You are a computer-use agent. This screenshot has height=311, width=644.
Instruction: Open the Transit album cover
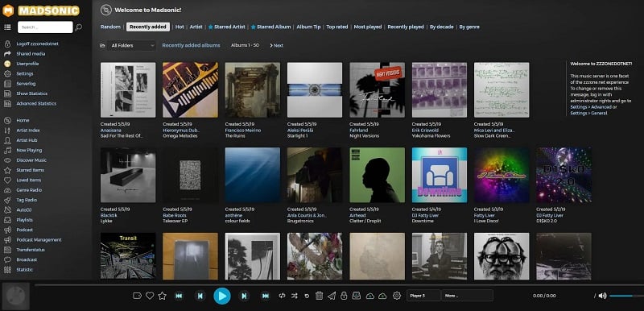point(128,256)
